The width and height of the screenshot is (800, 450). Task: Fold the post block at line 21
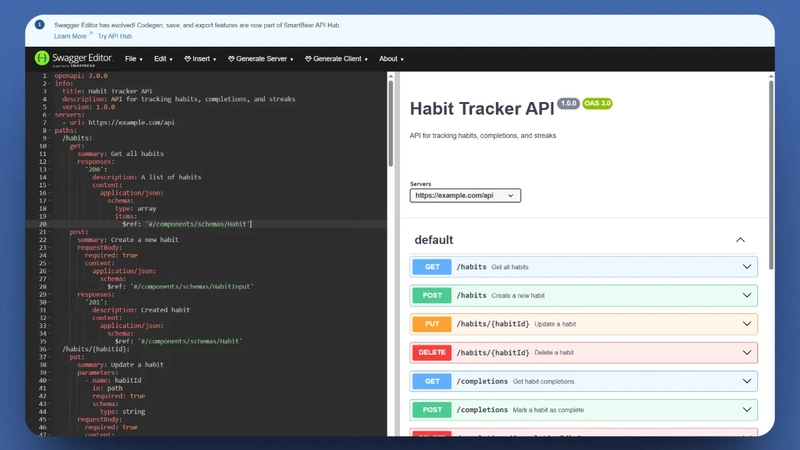[x=50, y=232]
